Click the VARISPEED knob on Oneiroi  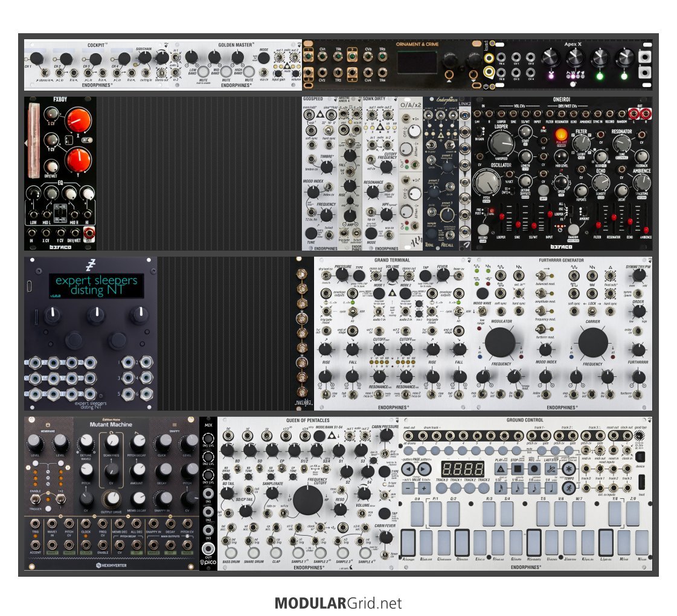[501, 143]
